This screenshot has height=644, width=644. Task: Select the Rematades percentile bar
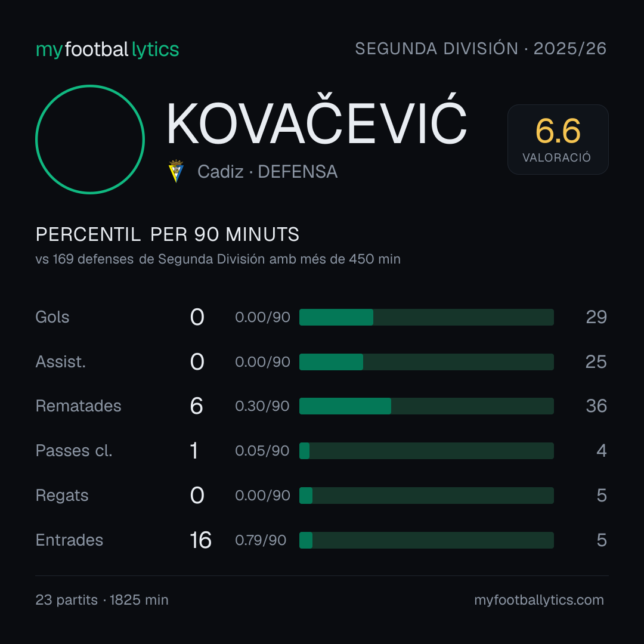[426, 406]
